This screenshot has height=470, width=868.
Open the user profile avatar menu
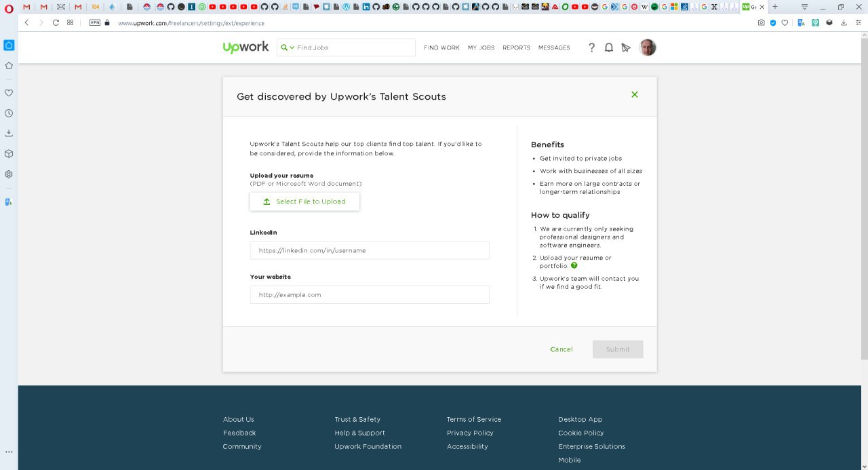click(648, 47)
